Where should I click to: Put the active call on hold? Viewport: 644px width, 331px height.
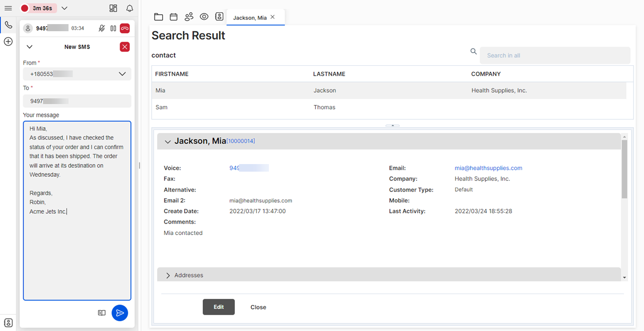(113, 28)
